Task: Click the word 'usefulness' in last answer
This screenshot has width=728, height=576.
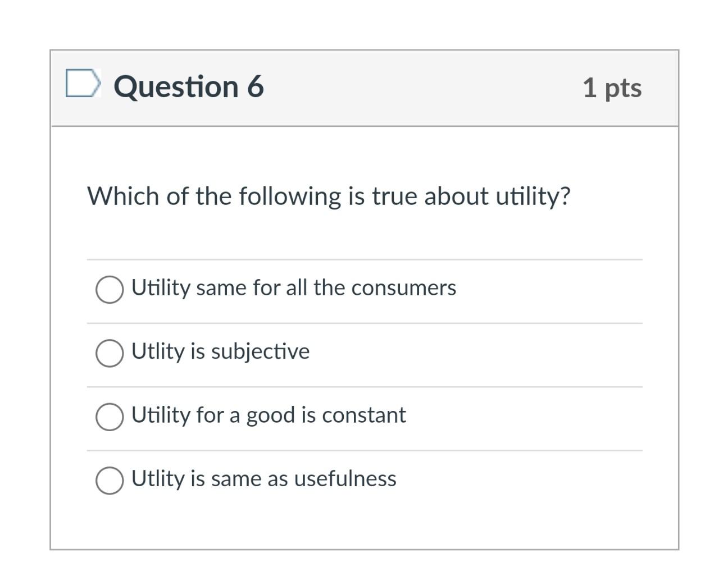Action: (x=345, y=478)
